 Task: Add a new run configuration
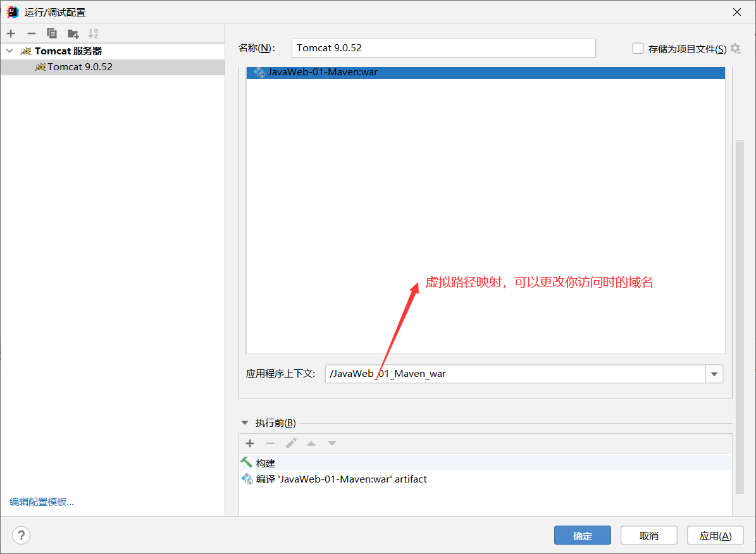click(11, 34)
